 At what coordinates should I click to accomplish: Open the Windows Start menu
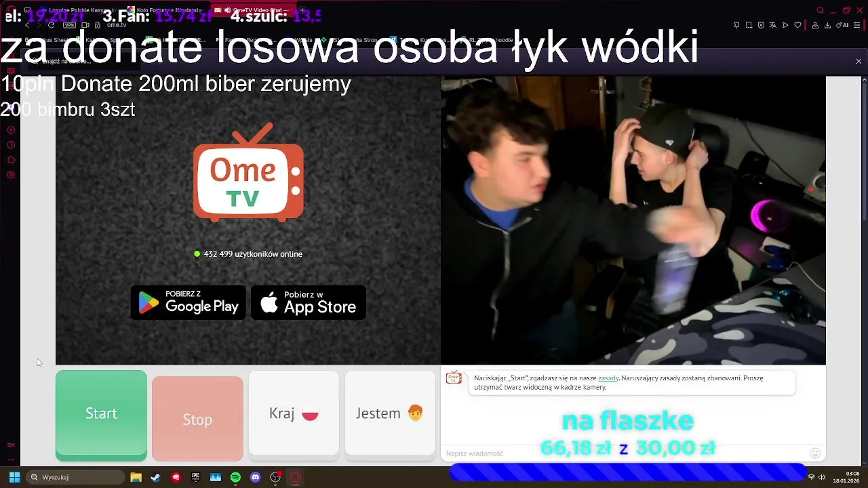pos(14,477)
